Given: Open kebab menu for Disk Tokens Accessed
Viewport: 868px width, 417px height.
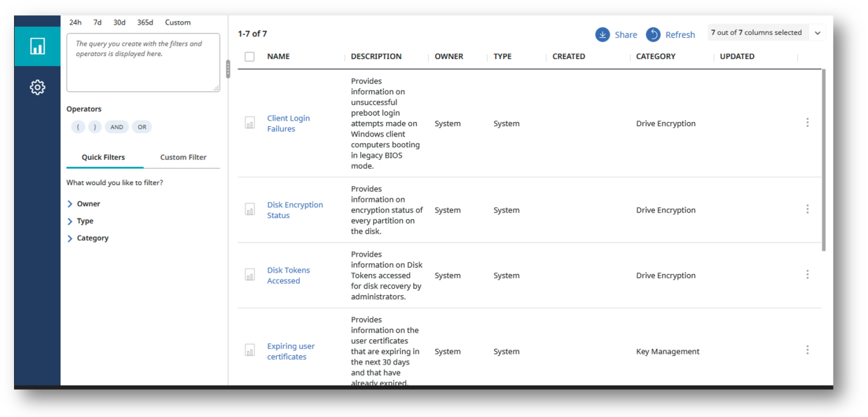Looking at the screenshot, I should [807, 275].
